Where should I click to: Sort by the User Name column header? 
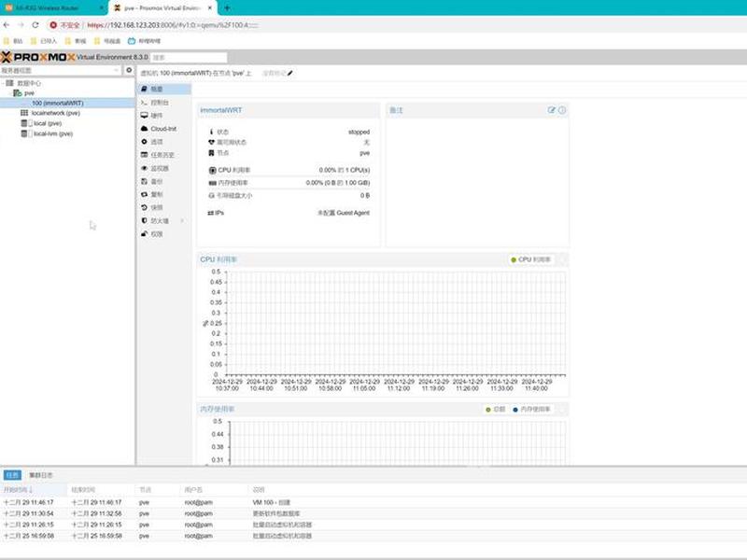(215, 489)
